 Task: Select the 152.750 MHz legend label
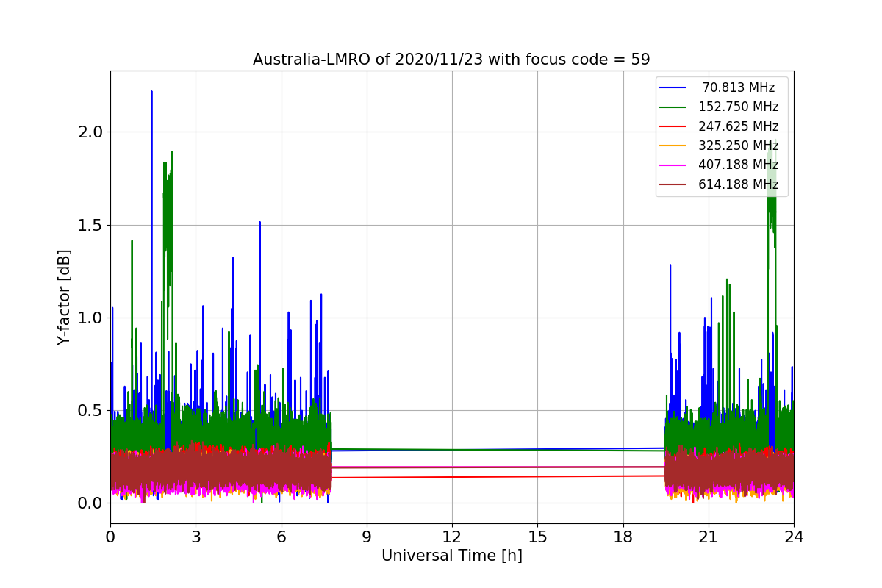point(739,107)
